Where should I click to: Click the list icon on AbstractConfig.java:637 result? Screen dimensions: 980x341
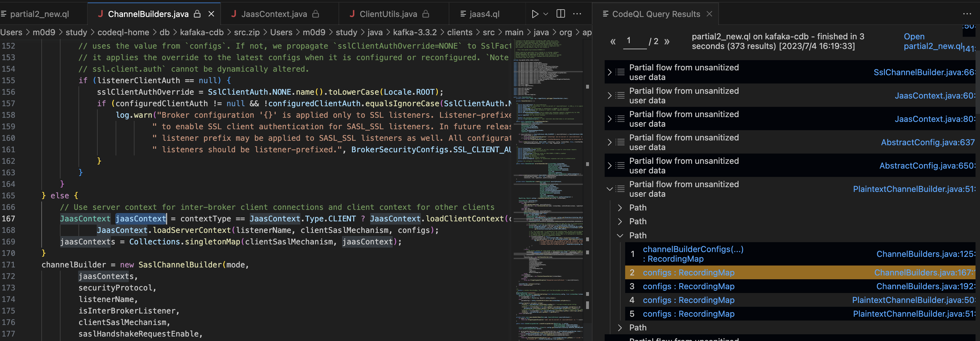(x=620, y=142)
